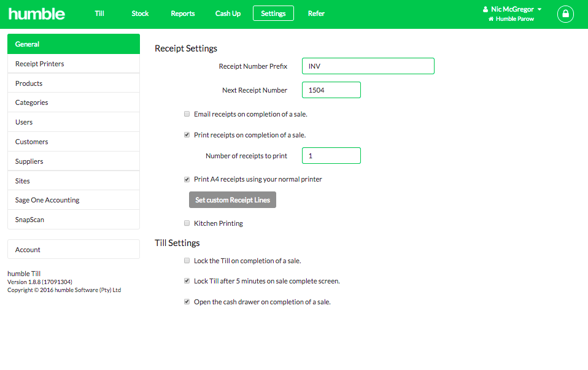Click the lock icon in the header
588x370 pixels.
[565, 14]
